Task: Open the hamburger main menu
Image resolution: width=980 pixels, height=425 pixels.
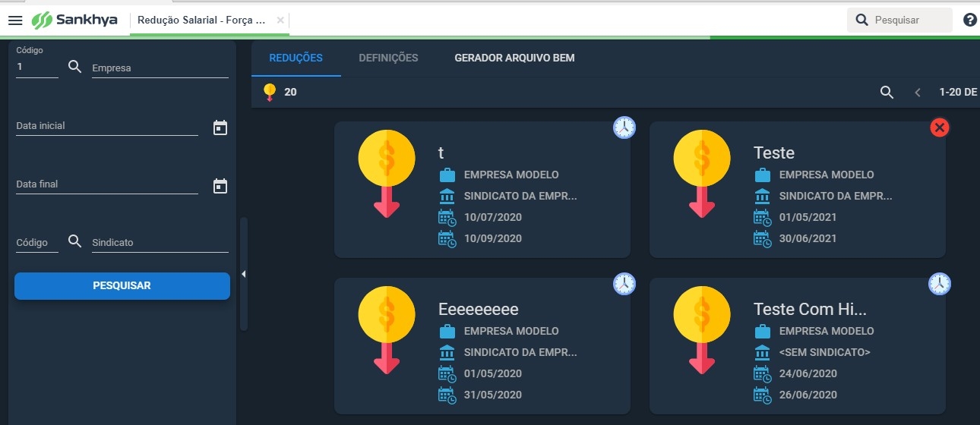Action: coord(15,20)
